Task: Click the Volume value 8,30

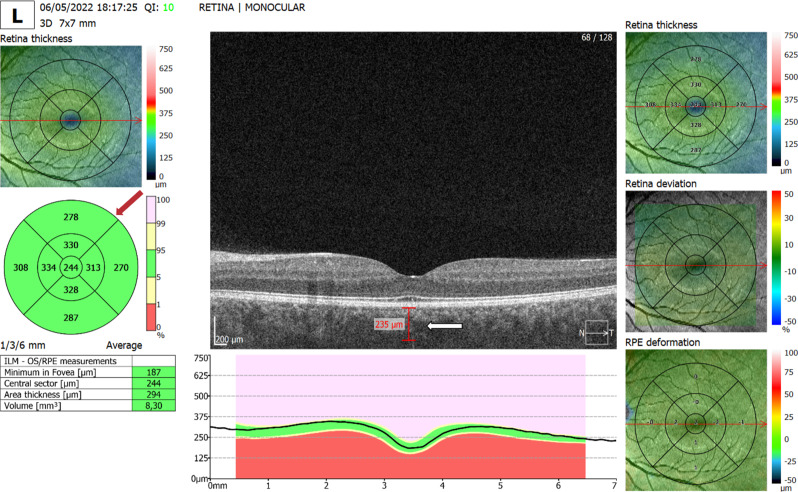Action: (x=154, y=406)
